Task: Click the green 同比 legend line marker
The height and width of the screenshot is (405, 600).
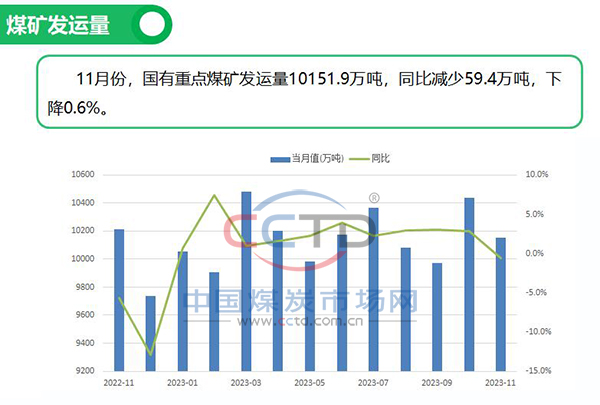Action: [357, 158]
